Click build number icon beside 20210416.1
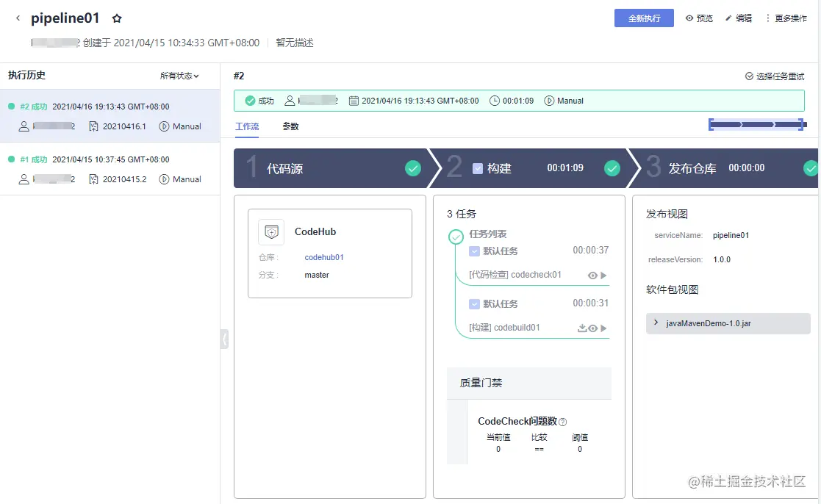Viewport: 821px width, 504px height. click(94, 126)
